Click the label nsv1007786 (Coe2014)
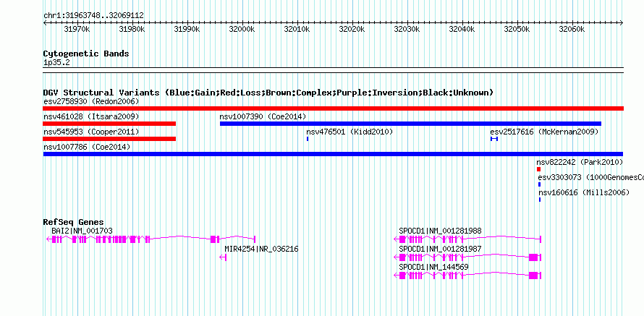Image resolution: width=644 pixels, height=316 pixels. [87, 147]
